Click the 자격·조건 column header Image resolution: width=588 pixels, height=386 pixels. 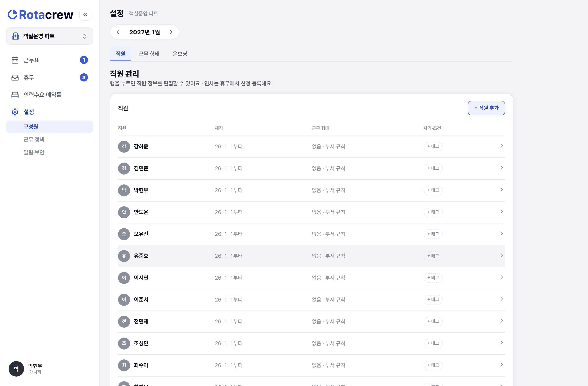click(432, 128)
